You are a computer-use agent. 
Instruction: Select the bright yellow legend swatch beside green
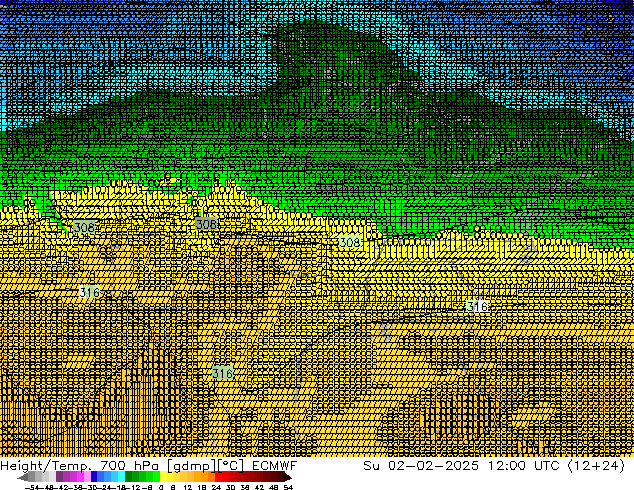click(x=163, y=477)
